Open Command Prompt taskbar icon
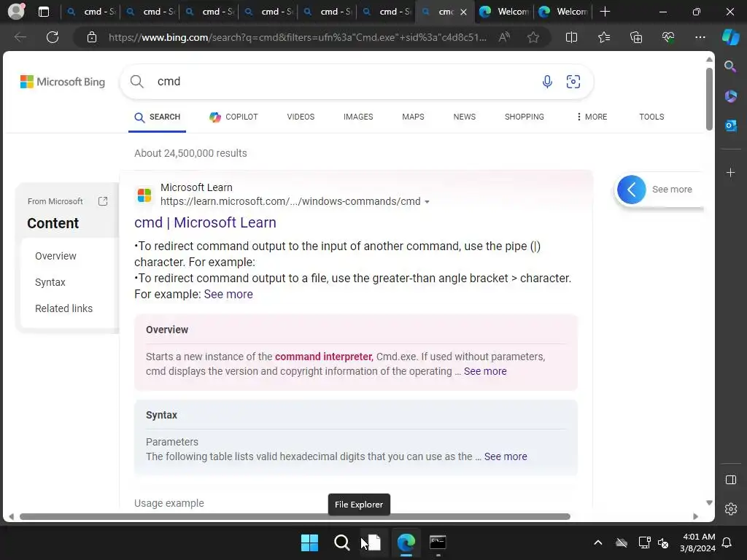The height and width of the screenshot is (560, 747). pos(438,542)
